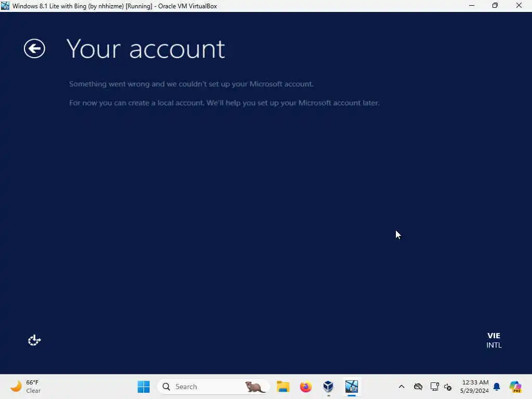Viewport: 532px width, 399px height.
Task: Select the Windows 8.1 VM taskbar icon
Action: (352, 387)
